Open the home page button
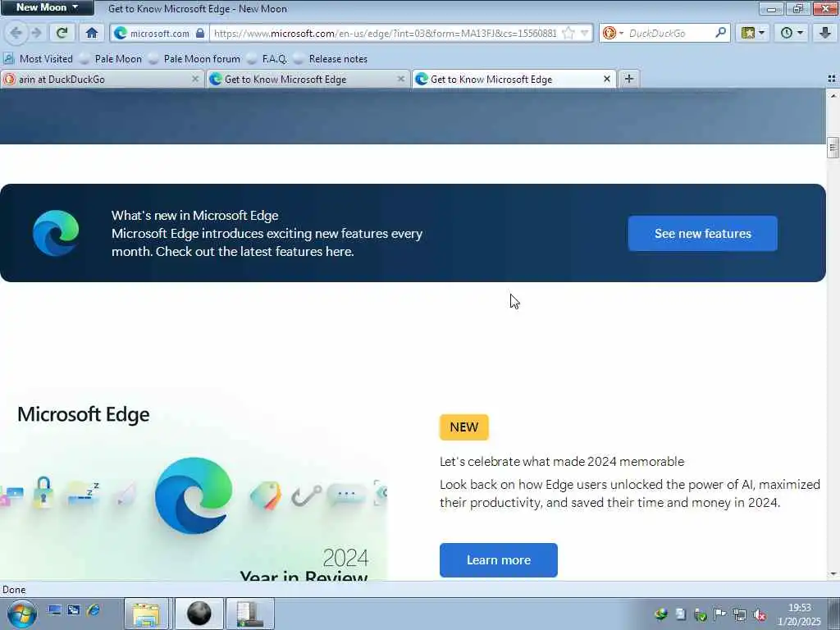Image resolution: width=840 pixels, height=630 pixels. tap(92, 33)
